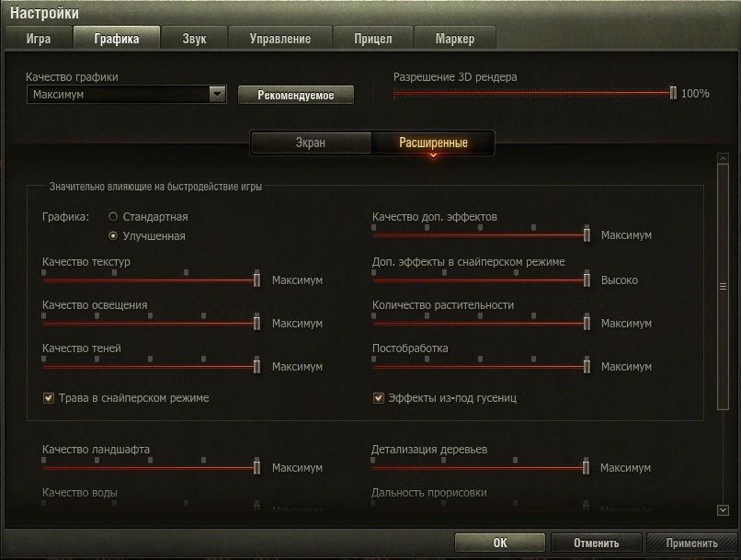741x560 pixels.
Task: Switch to the Экран sub-tab
Action: coord(311,143)
